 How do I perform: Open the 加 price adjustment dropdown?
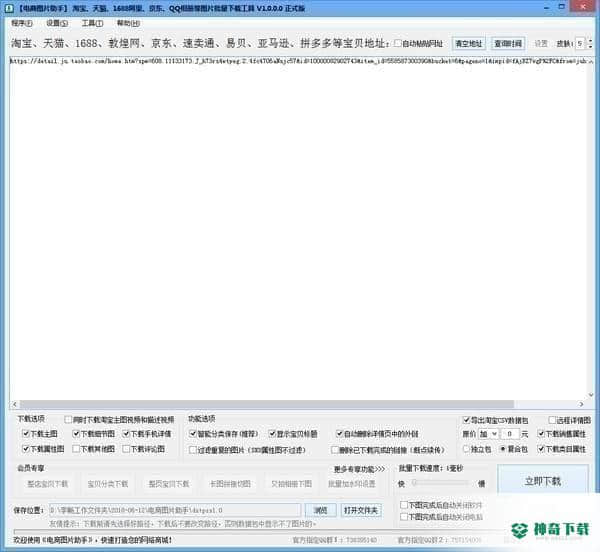pos(488,434)
